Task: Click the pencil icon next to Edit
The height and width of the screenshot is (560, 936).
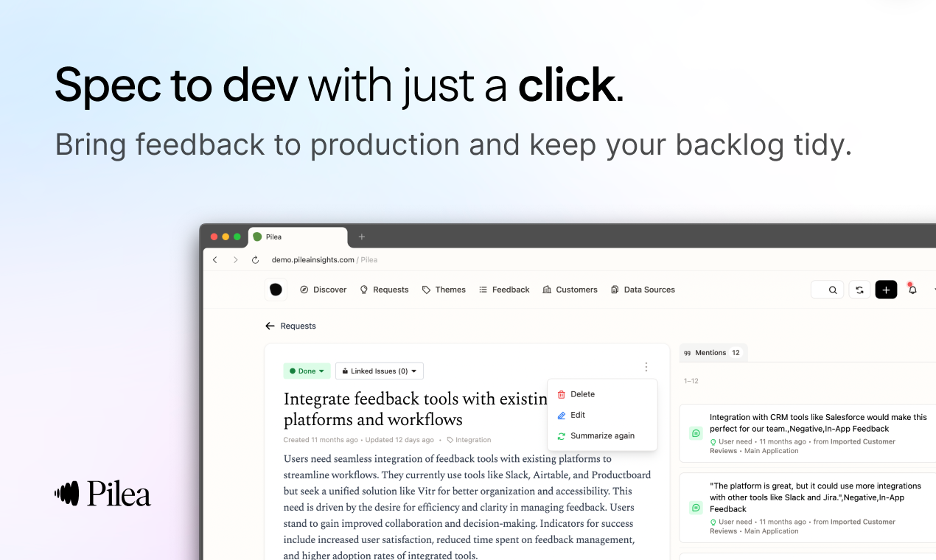Action: pos(562,415)
